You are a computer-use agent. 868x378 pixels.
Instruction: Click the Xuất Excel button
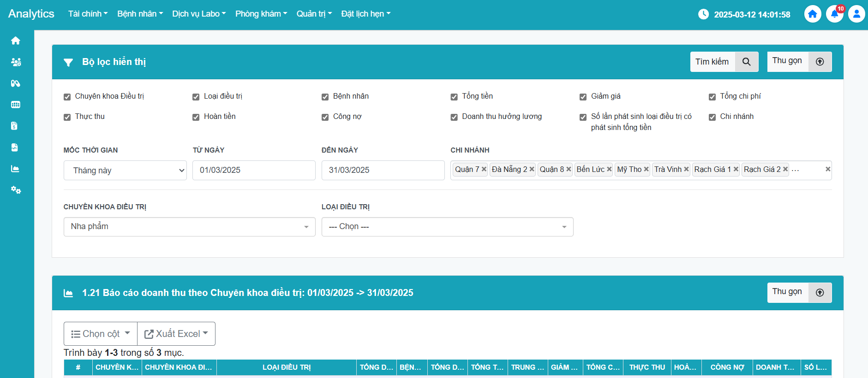[x=176, y=334]
